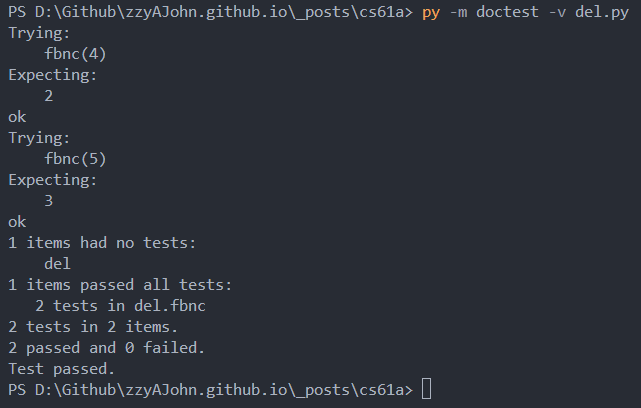Click the '-v' verbose flag

click(557, 12)
